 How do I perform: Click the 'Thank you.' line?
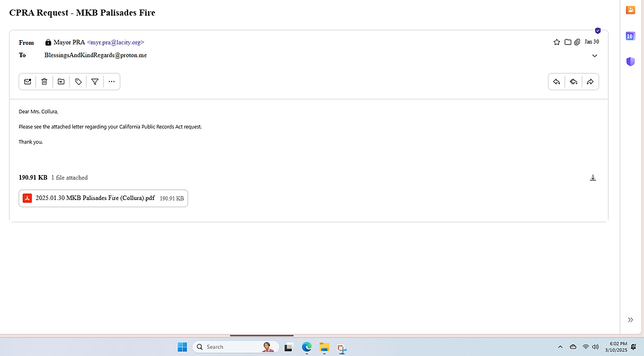pos(31,142)
